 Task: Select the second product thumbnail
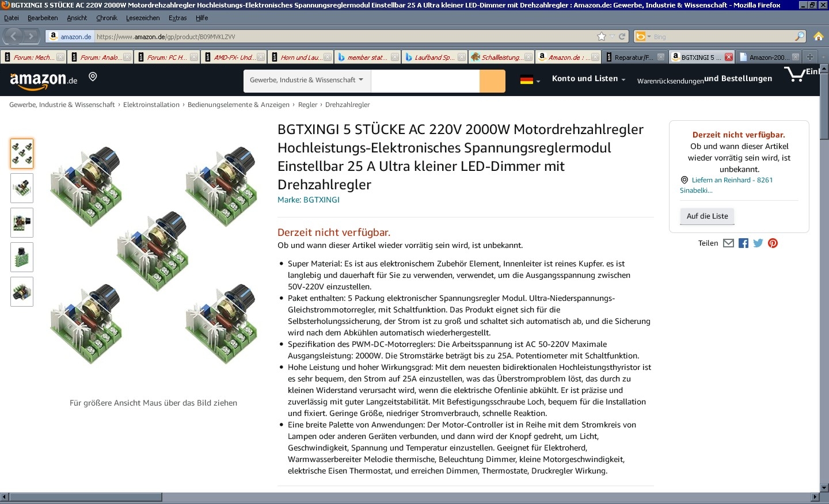[22, 188]
